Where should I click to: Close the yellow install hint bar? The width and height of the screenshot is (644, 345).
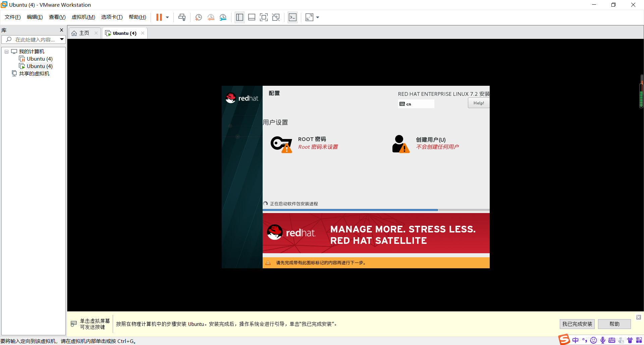pyautogui.click(x=639, y=317)
